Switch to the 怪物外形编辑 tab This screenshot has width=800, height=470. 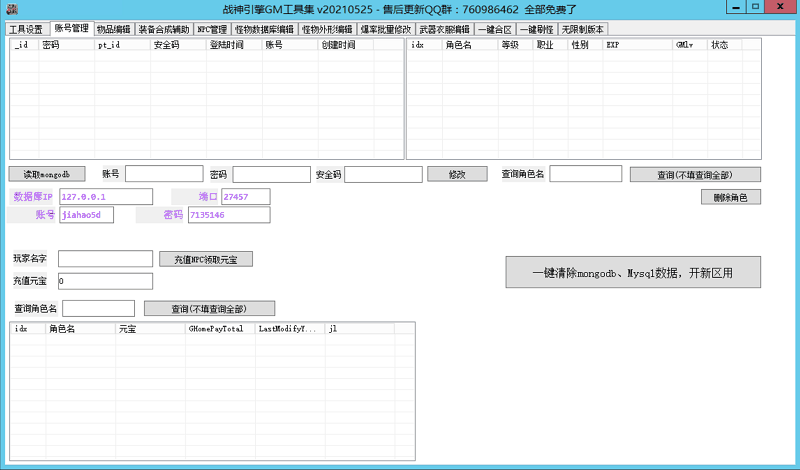pos(327,30)
